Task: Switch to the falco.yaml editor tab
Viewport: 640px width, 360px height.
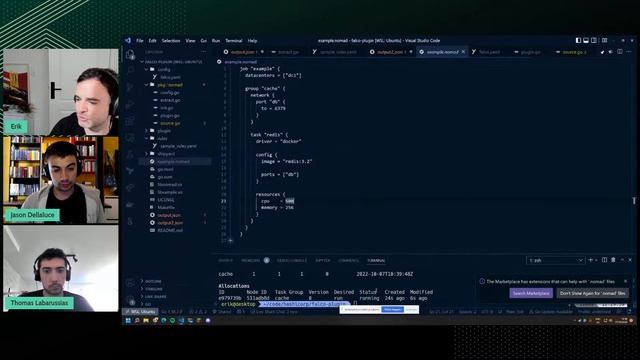Action: coord(488,52)
